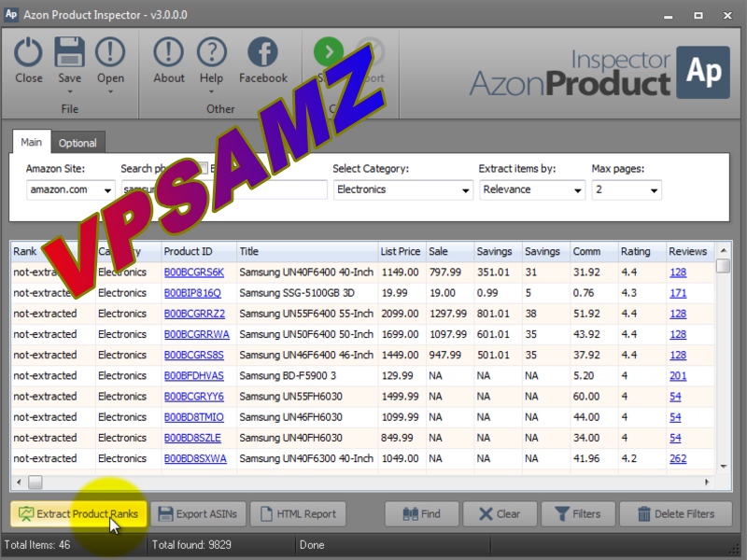Viewport: 747px width, 560px height.
Task: Click the Export ASINs button
Action: [198, 514]
